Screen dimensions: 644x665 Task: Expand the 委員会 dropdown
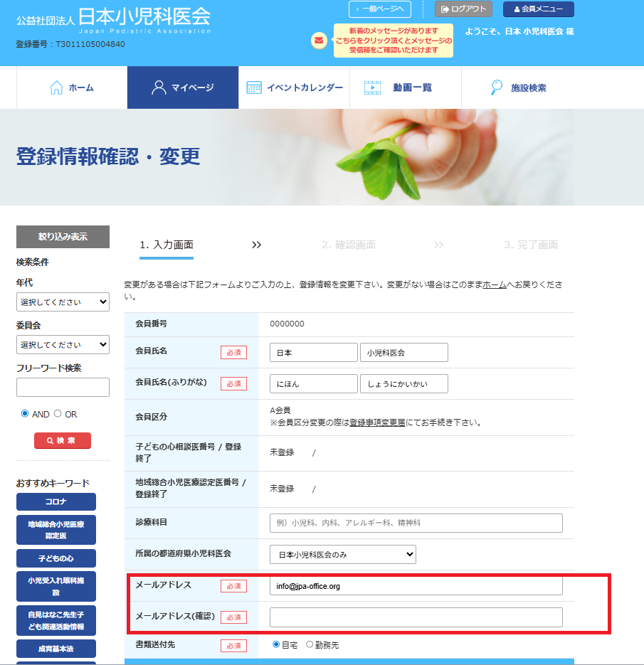pos(63,345)
